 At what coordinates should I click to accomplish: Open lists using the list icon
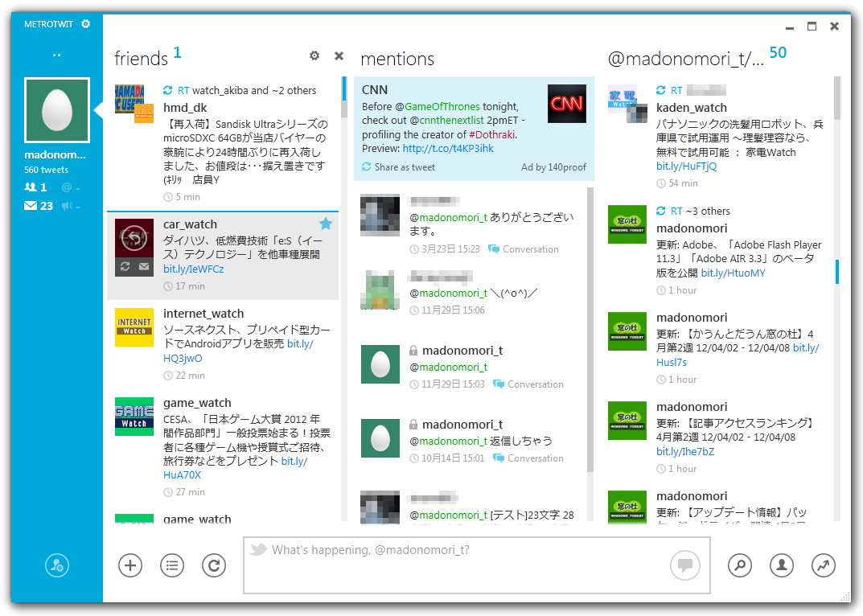pyautogui.click(x=172, y=565)
